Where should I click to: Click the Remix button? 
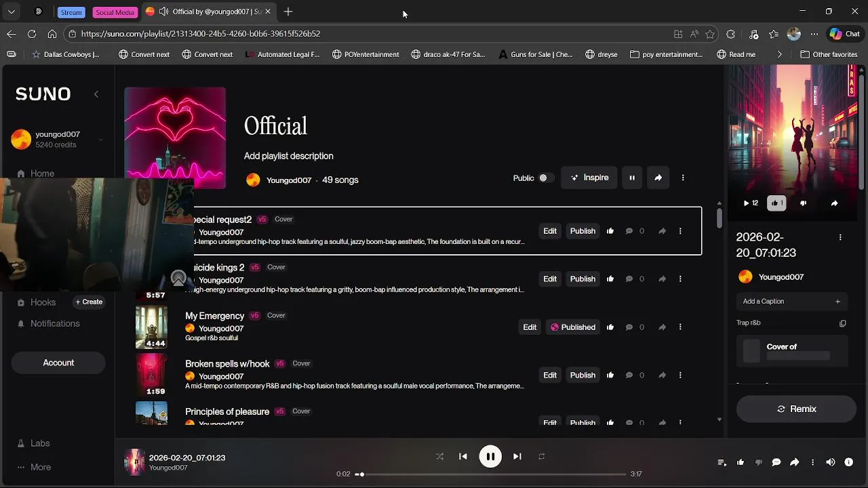point(796,409)
